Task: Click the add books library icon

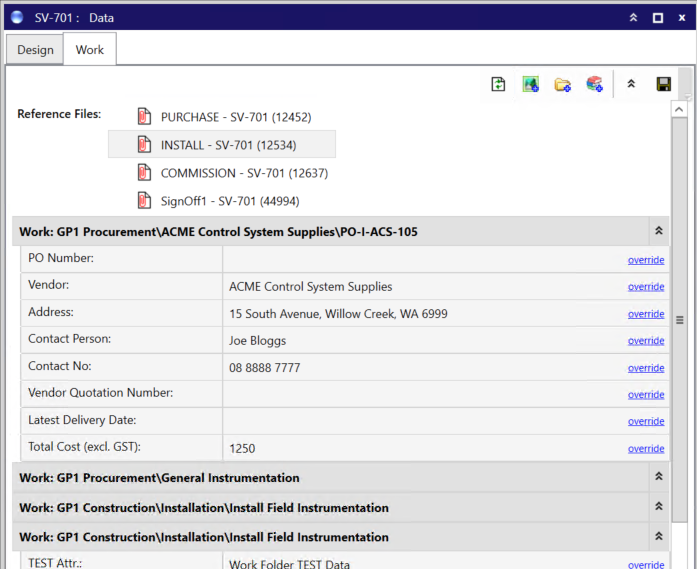Action: (x=594, y=85)
